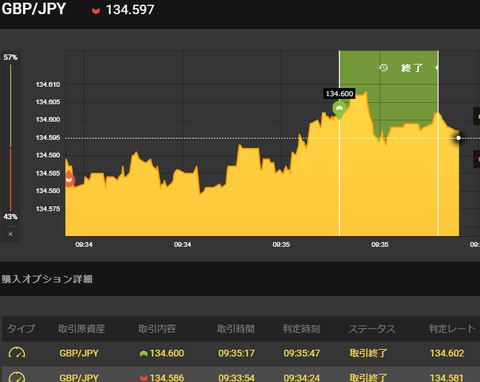Click the red down-arrow beside 134.586 in table
The image size is (480, 382).
[144, 378]
